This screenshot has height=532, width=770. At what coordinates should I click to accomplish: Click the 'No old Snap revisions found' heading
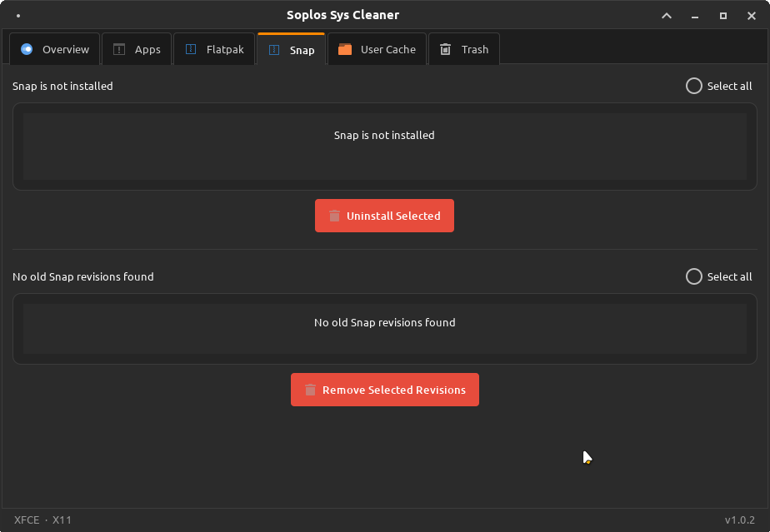pos(83,276)
